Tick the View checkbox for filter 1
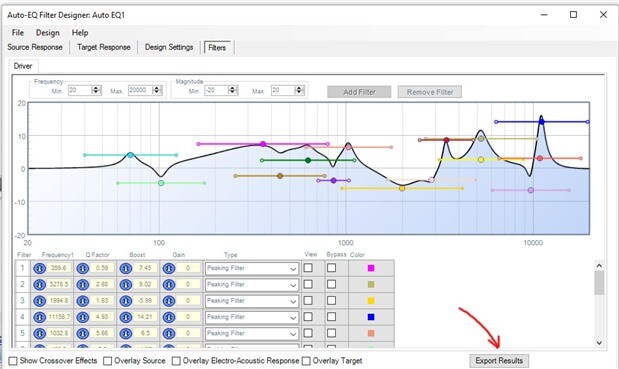The image size is (619, 369). coord(308,268)
